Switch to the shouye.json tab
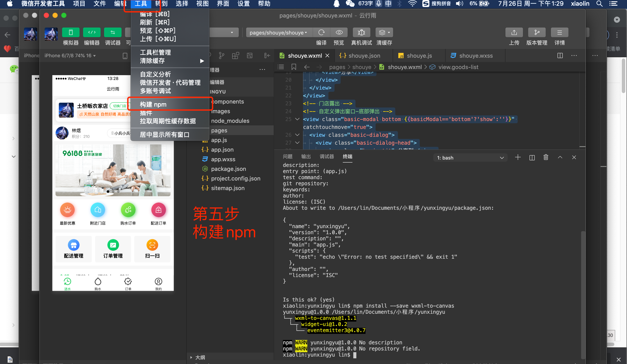Screen dimensions: 627x364 coord(364,56)
